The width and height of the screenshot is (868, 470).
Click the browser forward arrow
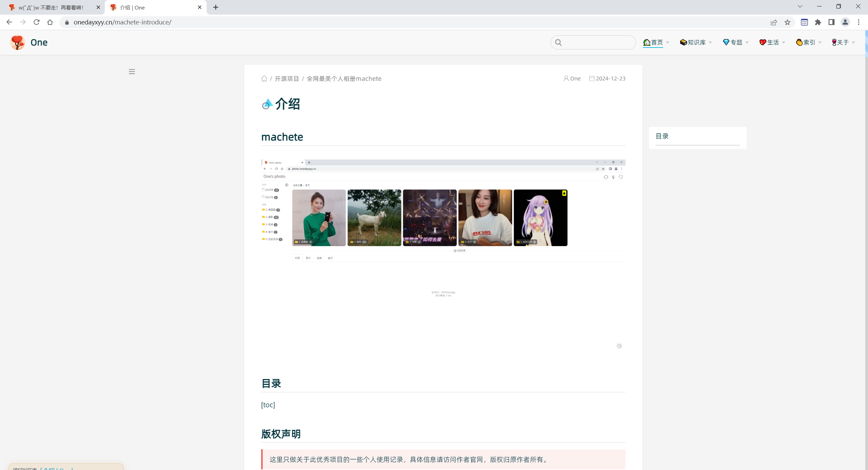coord(23,22)
